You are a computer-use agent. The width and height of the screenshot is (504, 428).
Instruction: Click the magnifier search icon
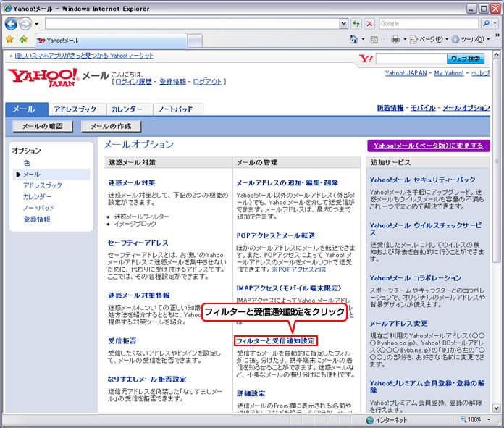(x=487, y=23)
